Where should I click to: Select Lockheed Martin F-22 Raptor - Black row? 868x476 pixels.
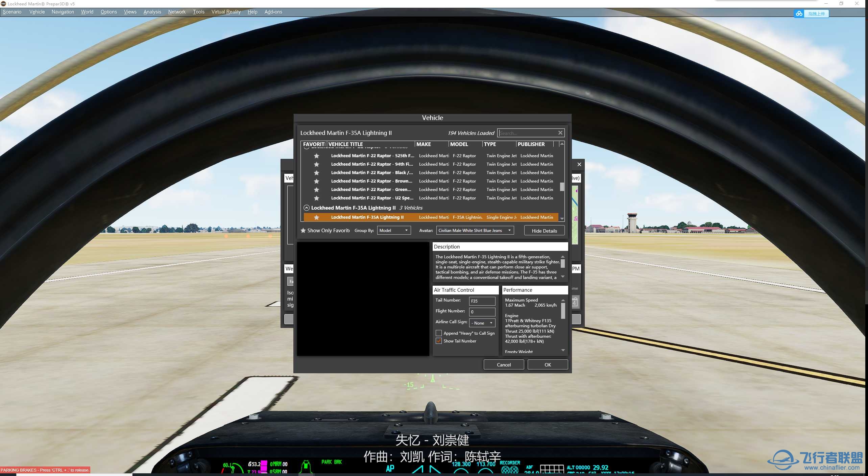pyautogui.click(x=431, y=173)
